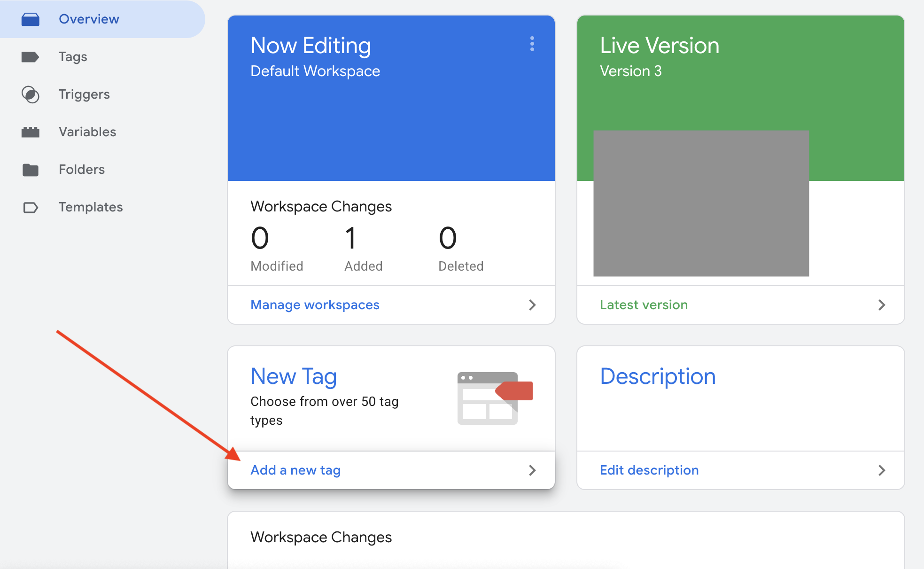
Task: Click Edit description link
Action: tap(649, 470)
